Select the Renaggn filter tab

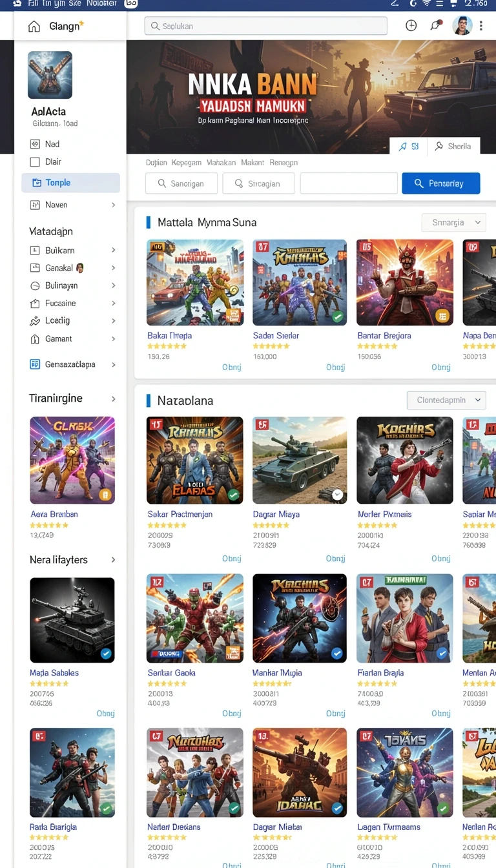click(x=284, y=163)
